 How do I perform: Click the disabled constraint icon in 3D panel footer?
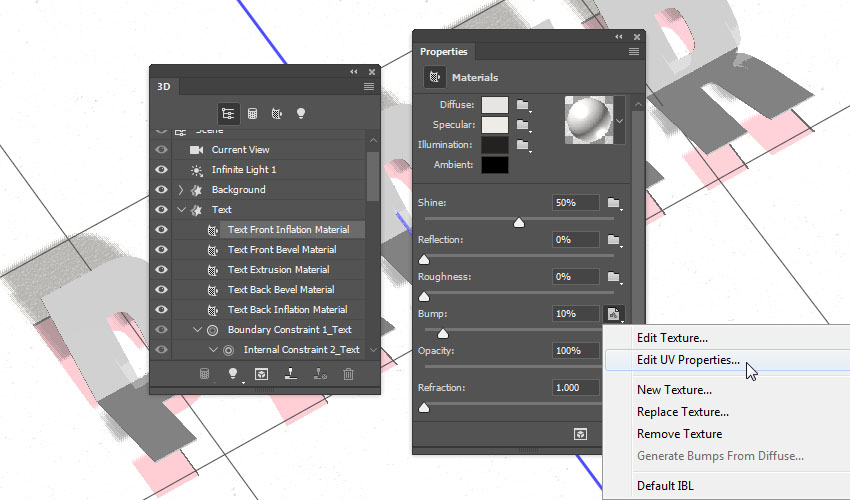(320, 374)
